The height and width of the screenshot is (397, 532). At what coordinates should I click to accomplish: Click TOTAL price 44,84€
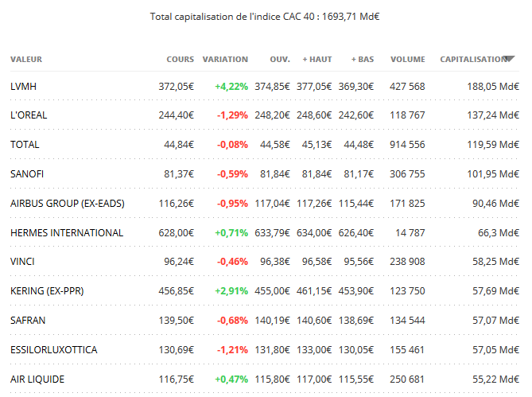pyautogui.click(x=179, y=145)
